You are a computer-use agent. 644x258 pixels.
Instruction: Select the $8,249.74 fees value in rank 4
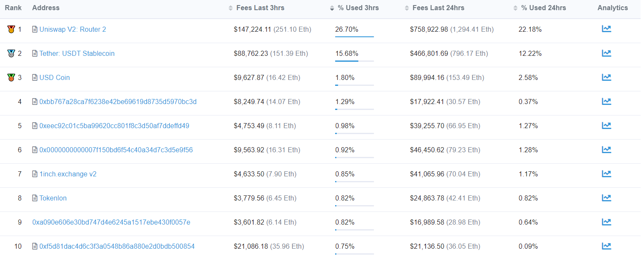tap(249, 102)
